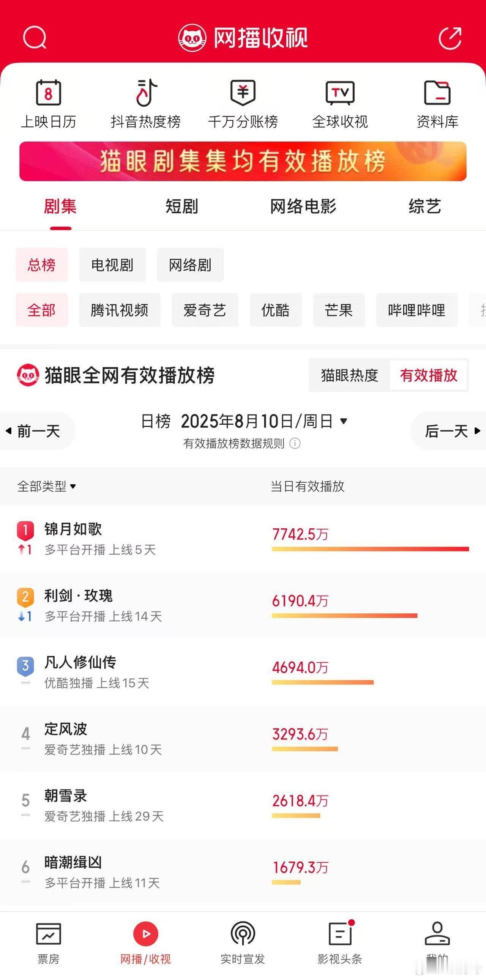Image resolution: width=486 pixels, height=980 pixels.
Task: Tap the search magnifier icon
Action: (x=35, y=37)
